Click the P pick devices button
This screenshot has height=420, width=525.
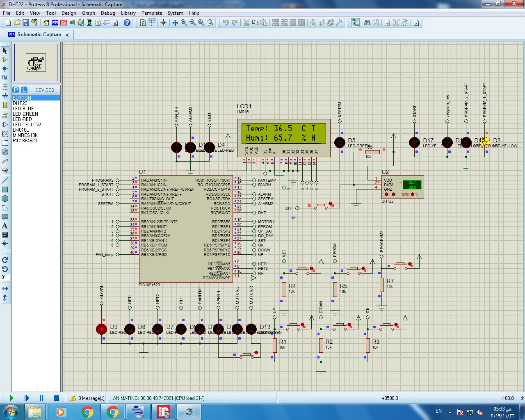tap(16, 90)
